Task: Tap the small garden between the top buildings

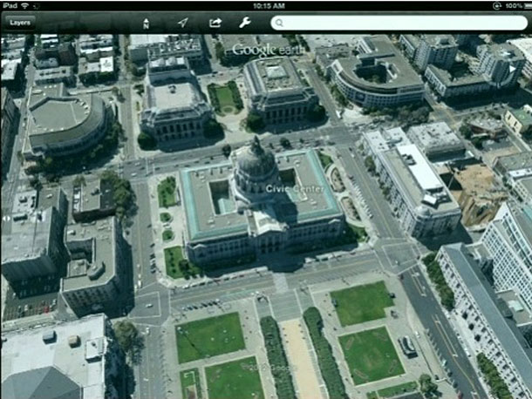Action: pos(225,95)
